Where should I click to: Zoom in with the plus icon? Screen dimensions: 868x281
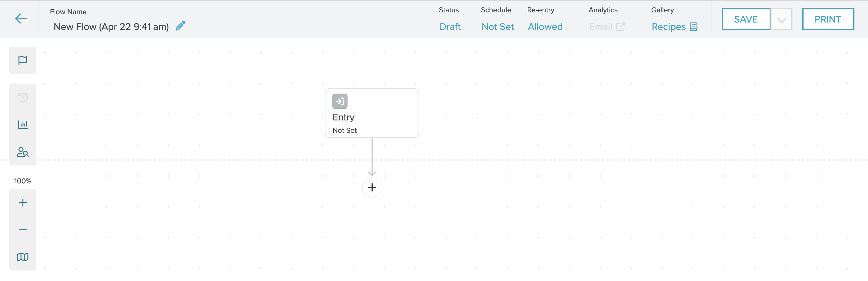click(23, 202)
